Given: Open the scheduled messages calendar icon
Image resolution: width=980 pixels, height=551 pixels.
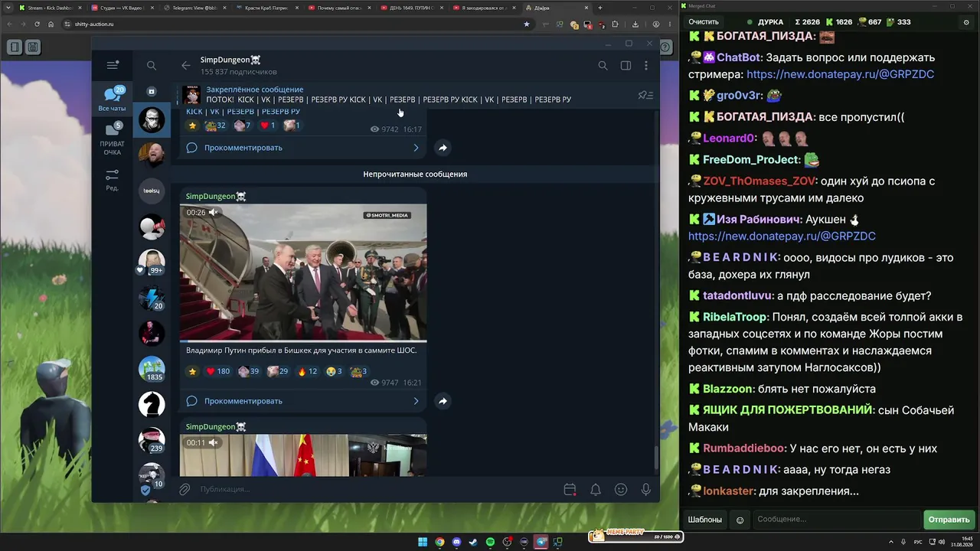Looking at the screenshot, I should tap(570, 489).
